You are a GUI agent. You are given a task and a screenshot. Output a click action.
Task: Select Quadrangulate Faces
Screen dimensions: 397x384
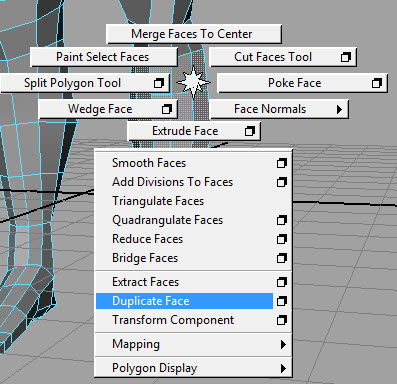tap(184, 220)
